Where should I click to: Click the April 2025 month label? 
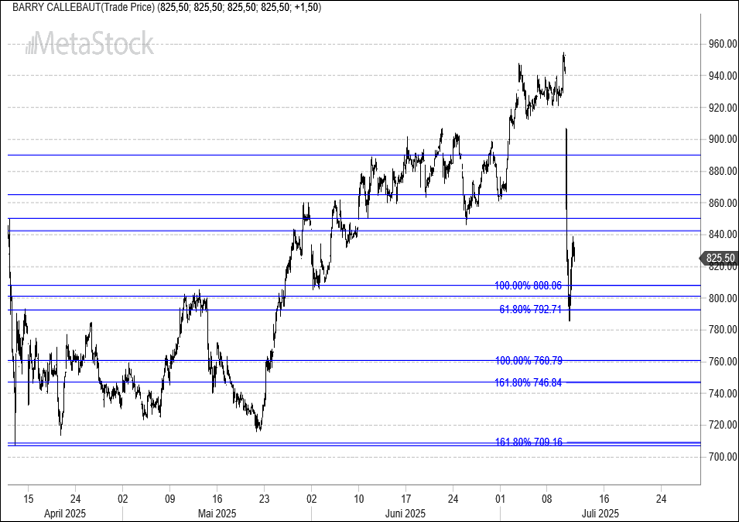[x=65, y=513]
